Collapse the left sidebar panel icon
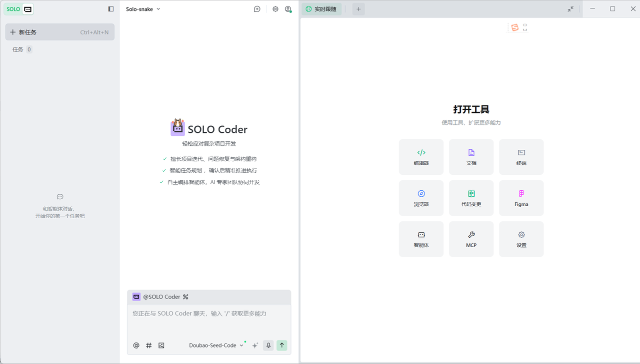Image resolution: width=640 pixels, height=364 pixels. [x=111, y=9]
